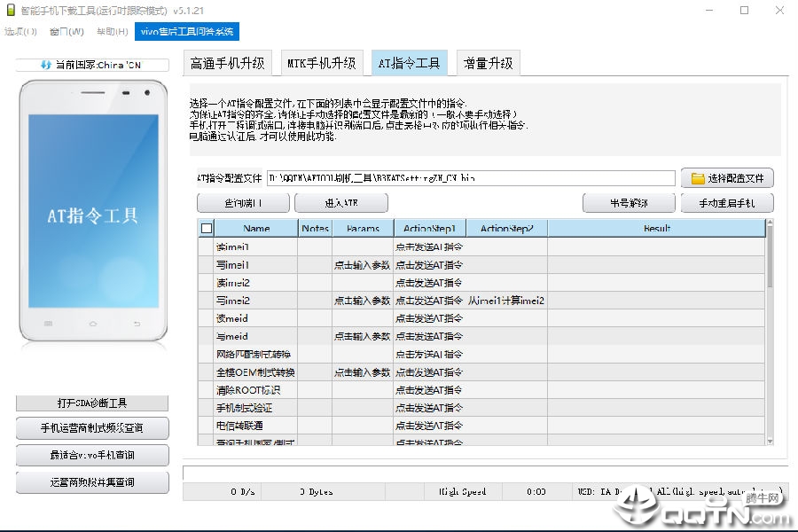The width and height of the screenshot is (798, 532).
Task: Click the phone's back key icon
Action: point(137,324)
